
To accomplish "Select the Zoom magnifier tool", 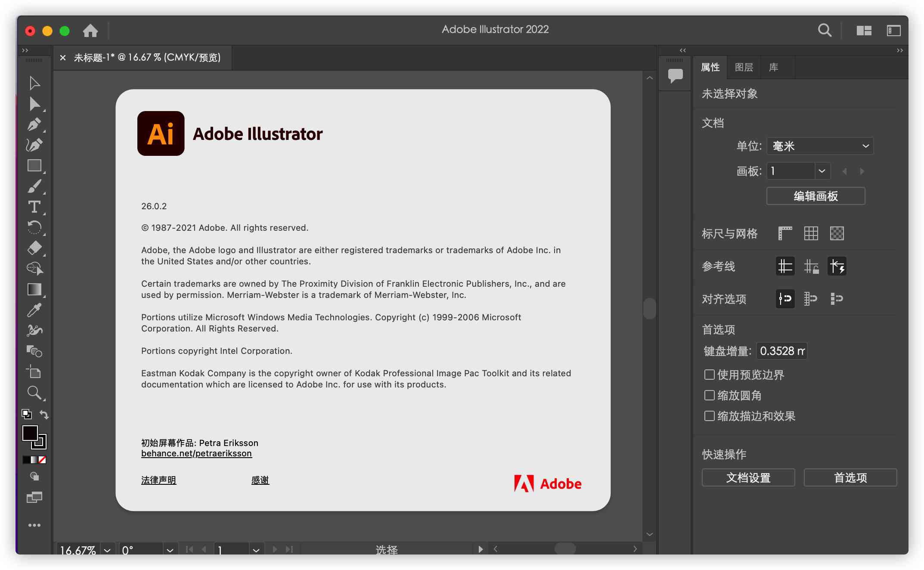I will click(x=34, y=393).
